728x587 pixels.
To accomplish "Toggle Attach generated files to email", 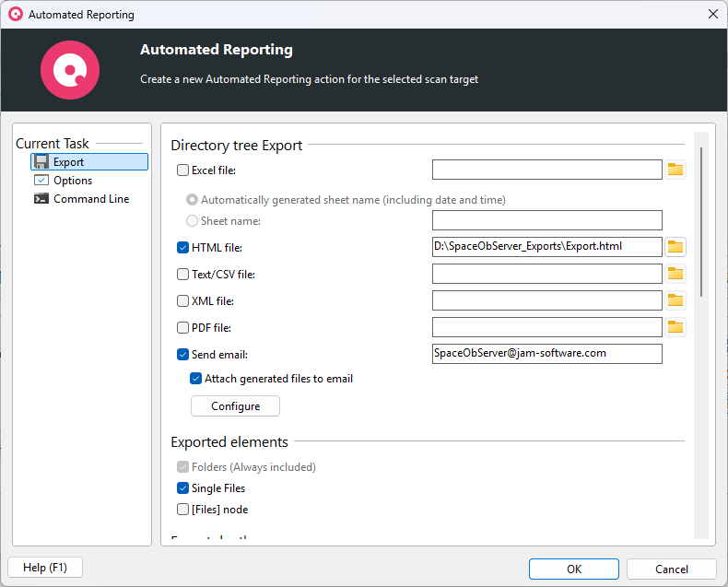I will pos(196,379).
